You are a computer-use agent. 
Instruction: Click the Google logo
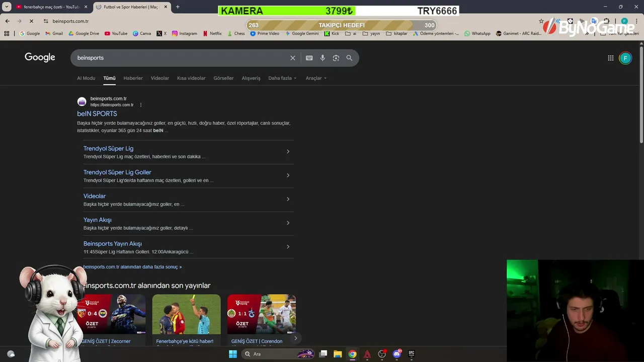point(40,57)
